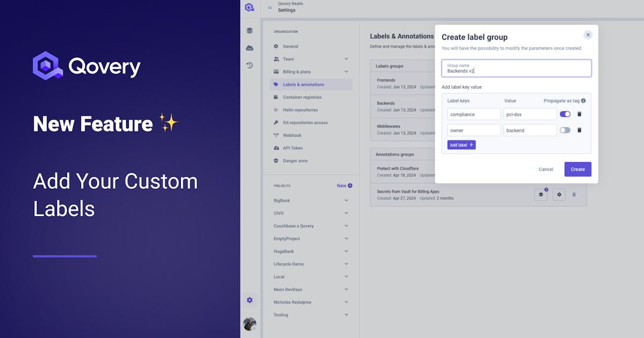Collapse the Team section chevron
This screenshot has height=338, width=644.
pyautogui.click(x=346, y=59)
